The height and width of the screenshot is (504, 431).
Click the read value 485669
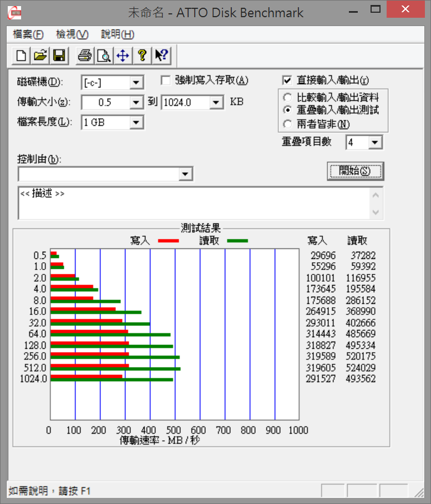[361, 334]
